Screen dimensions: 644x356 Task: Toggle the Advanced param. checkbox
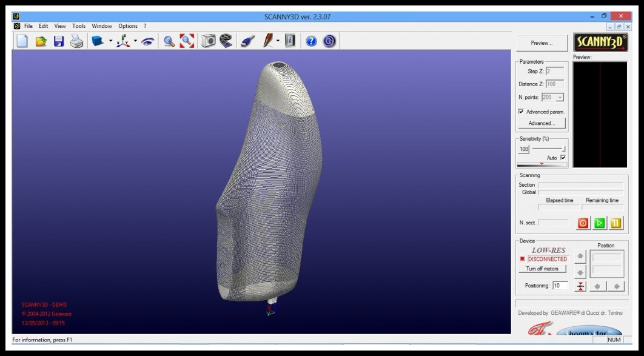(521, 112)
